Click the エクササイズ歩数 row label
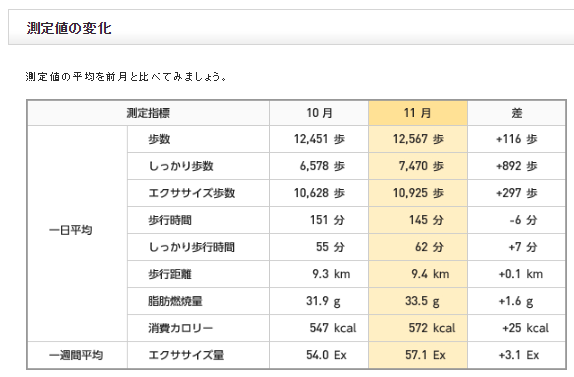574x377 pixels. [191, 193]
